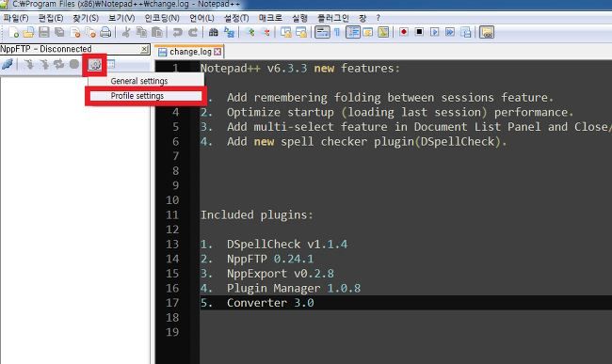Click the Zoom Out magnifier icon
This screenshot has width=612, height=364.
[265, 32]
